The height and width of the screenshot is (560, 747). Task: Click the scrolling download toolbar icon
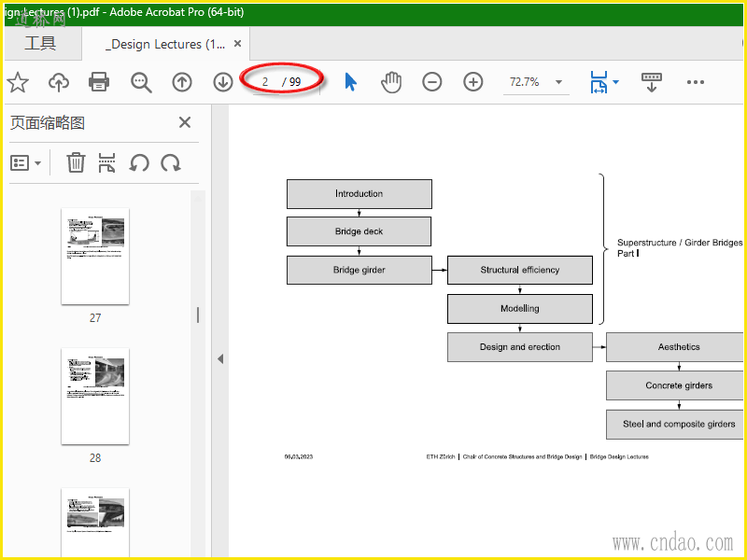651,82
